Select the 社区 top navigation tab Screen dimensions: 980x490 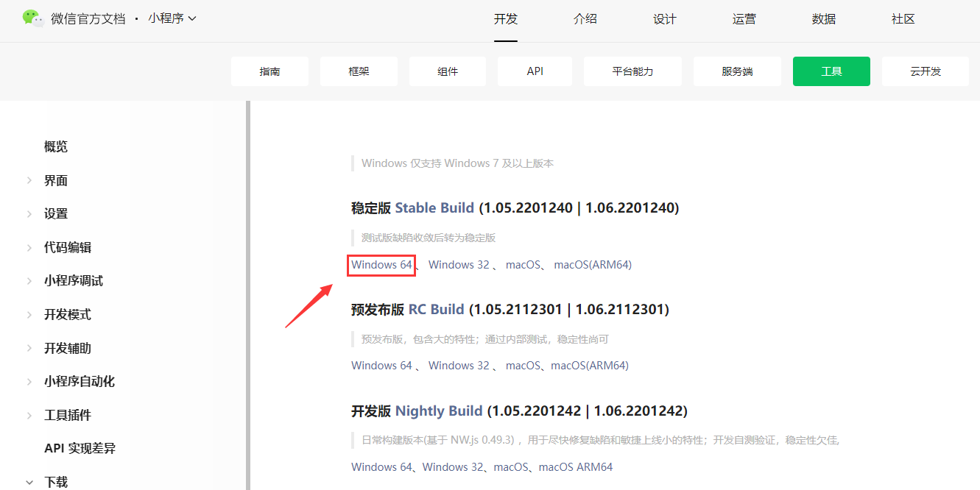pyautogui.click(x=903, y=19)
